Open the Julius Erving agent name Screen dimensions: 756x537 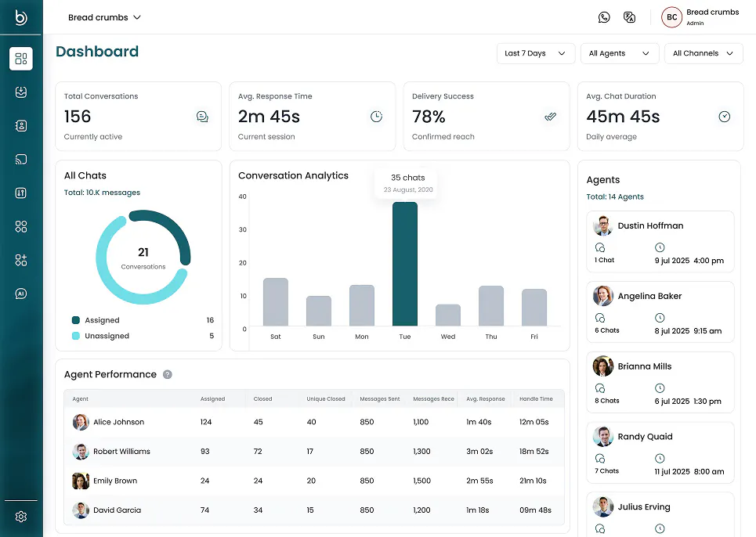[644, 507]
